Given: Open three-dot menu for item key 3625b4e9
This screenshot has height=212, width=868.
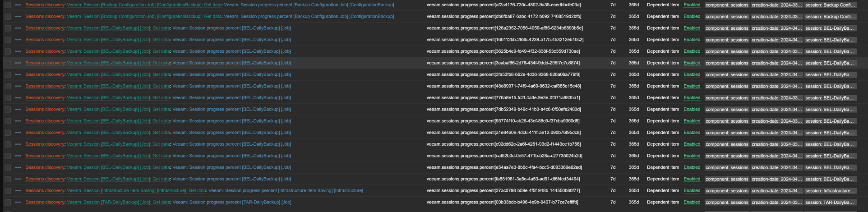Looking at the screenshot, I should click(x=18, y=51).
